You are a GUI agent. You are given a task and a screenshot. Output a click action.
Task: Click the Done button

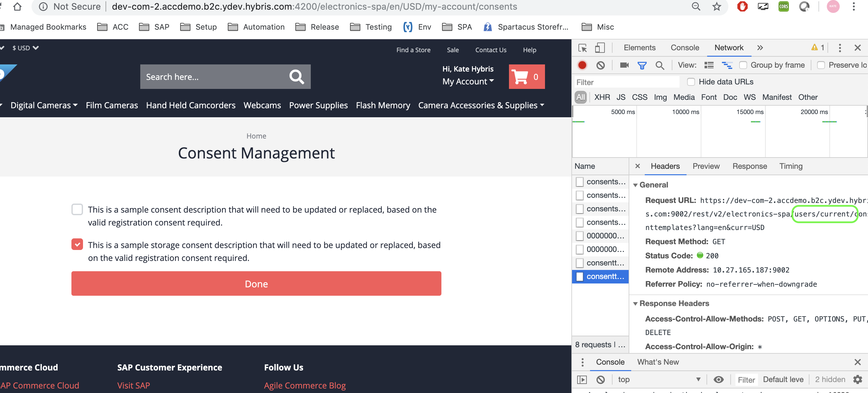(x=256, y=283)
